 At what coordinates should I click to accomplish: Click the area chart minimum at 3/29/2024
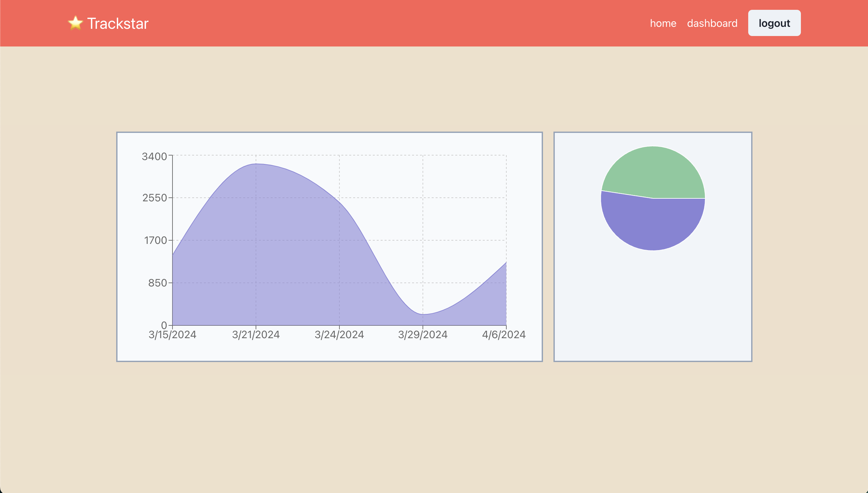pos(423,314)
